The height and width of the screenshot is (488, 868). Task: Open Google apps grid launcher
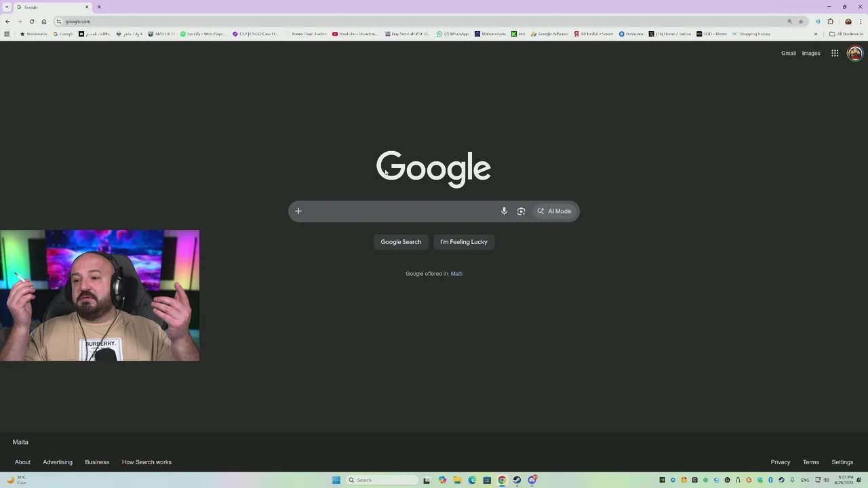(x=835, y=53)
